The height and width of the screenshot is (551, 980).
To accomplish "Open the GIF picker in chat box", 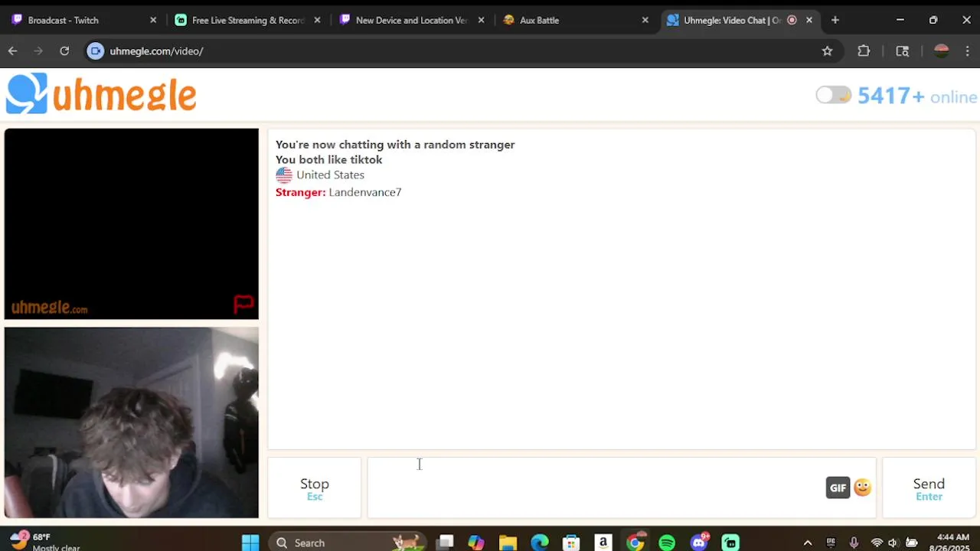I will [x=838, y=487].
